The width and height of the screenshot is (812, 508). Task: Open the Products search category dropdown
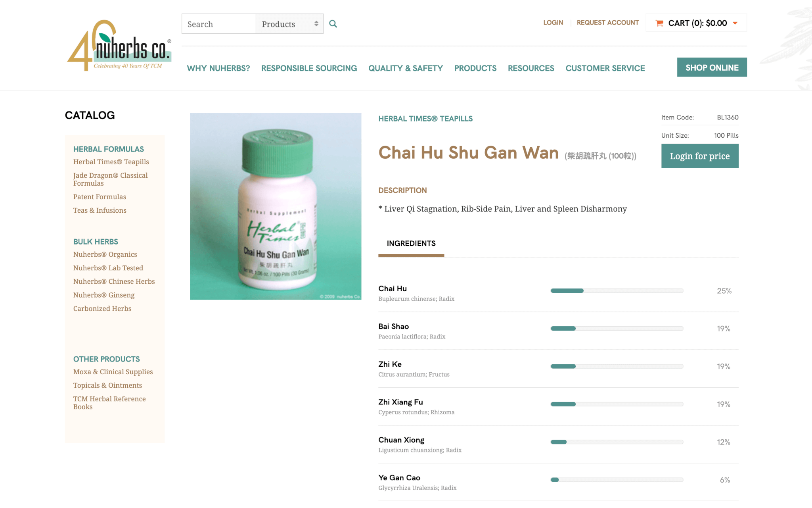point(289,24)
